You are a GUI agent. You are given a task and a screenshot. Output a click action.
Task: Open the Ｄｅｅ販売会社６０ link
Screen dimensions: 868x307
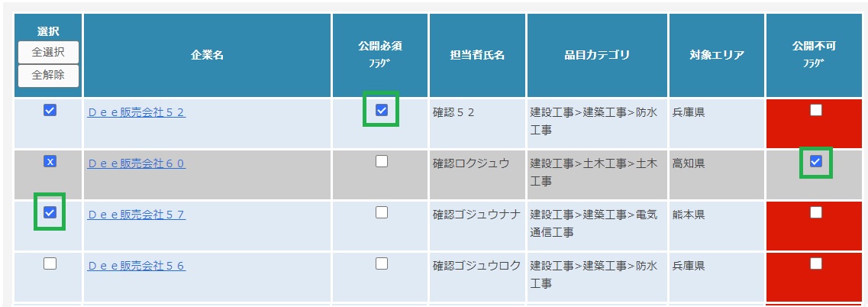point(136,163)
